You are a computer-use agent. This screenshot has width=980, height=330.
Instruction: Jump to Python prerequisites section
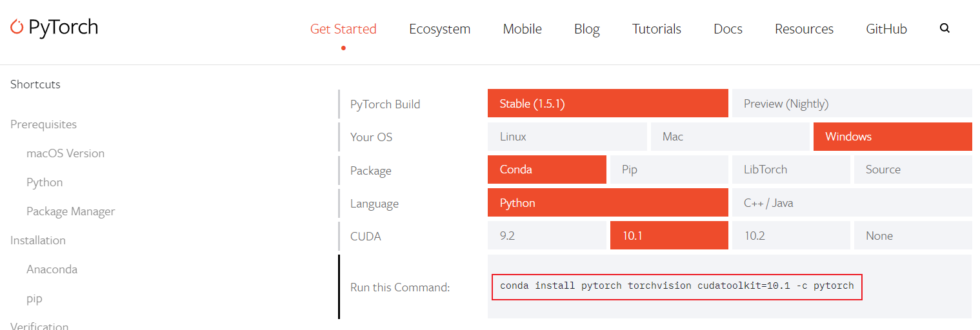45,182
